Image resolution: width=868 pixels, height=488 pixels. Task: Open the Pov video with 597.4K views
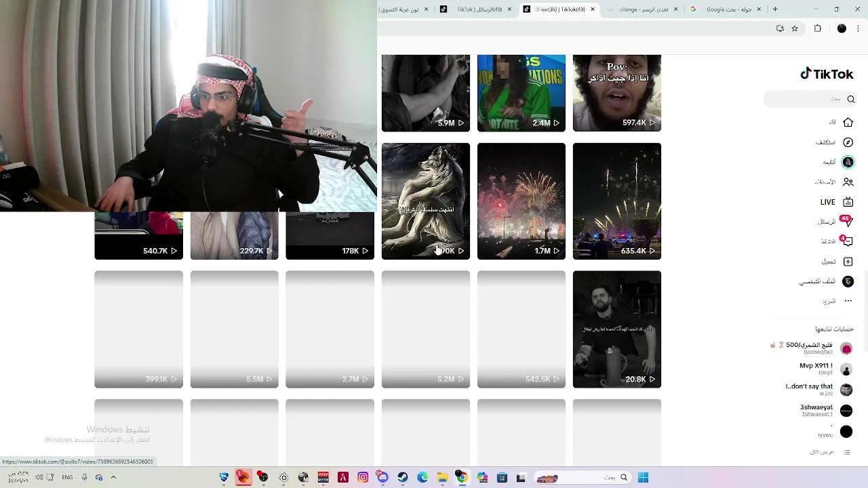click(617, 93)
